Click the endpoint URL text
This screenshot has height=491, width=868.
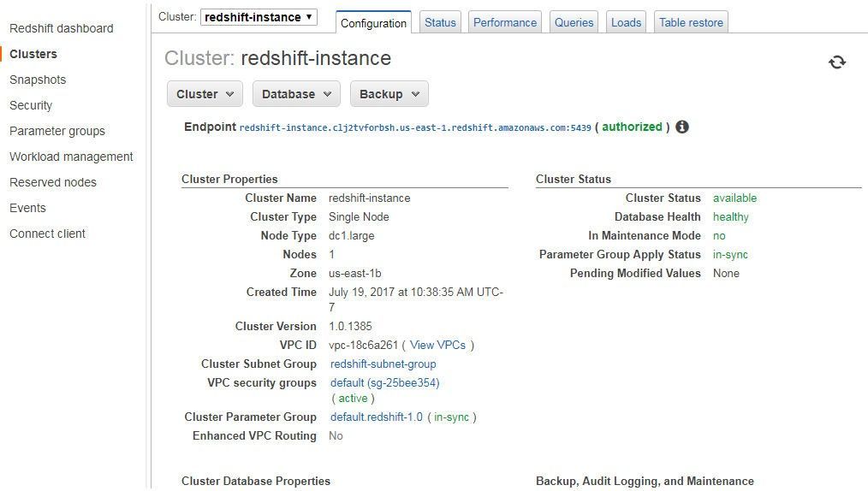pyautogui.click(x=415, y=127)
